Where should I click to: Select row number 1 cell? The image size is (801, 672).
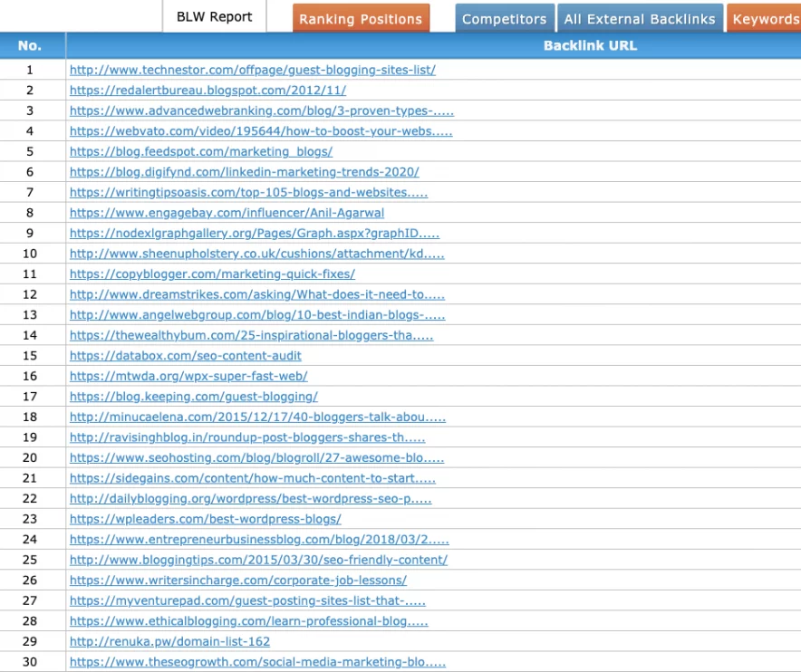point(30,70)
